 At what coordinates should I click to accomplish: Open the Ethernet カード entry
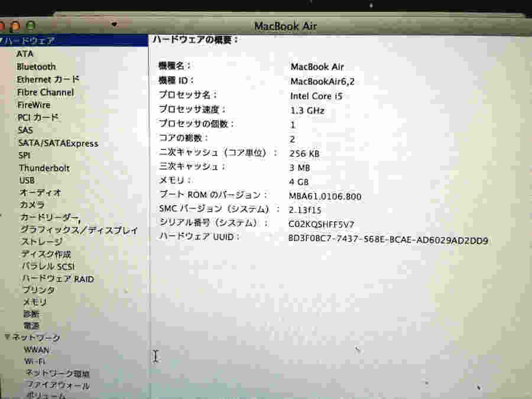pos(48,79)
